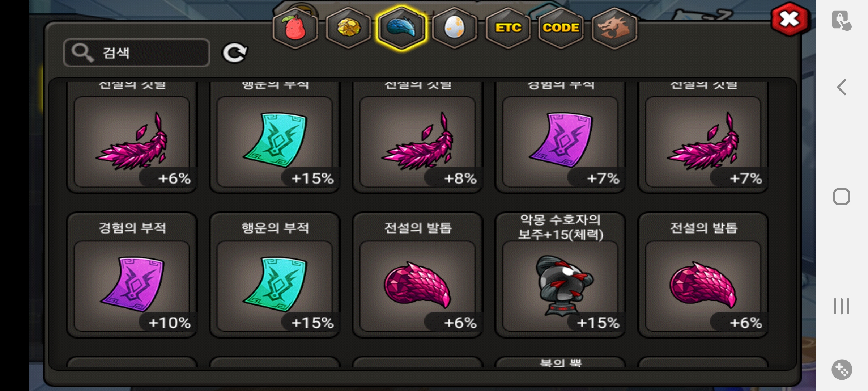Click the refresh arrow next to search

(235, 53)
